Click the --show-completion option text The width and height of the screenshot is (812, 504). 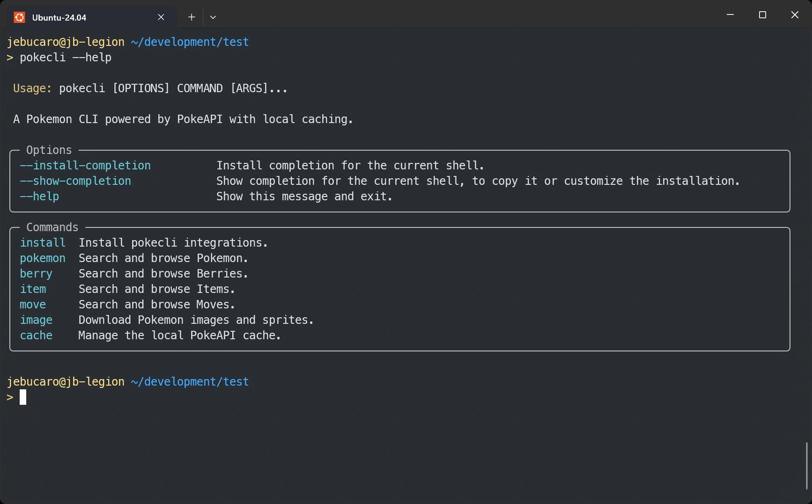click(76, 181)
